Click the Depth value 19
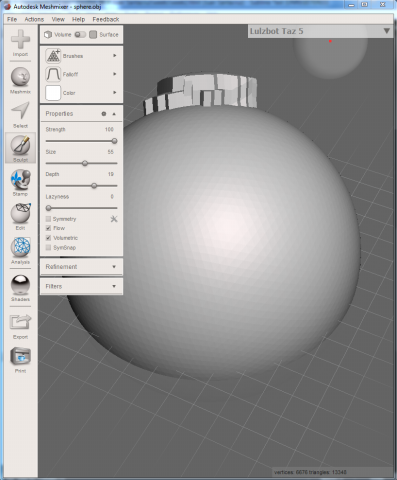The height and width of the screenshot is (480, 397). point(111,174)
